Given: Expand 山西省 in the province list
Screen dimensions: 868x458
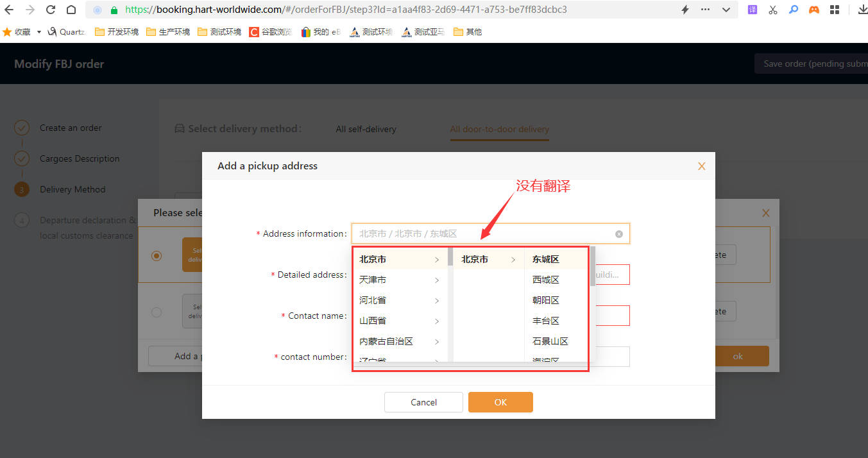Looking at the screenshot, I should click(399, 321).
